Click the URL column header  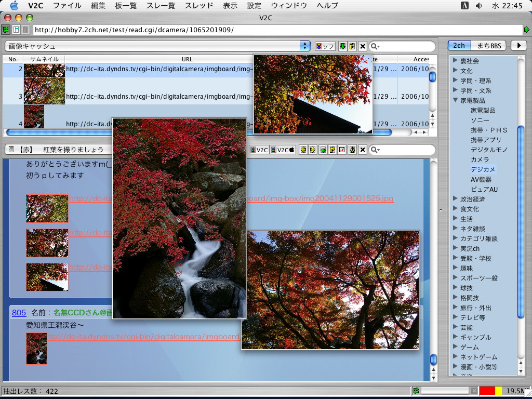pos(187,59)
